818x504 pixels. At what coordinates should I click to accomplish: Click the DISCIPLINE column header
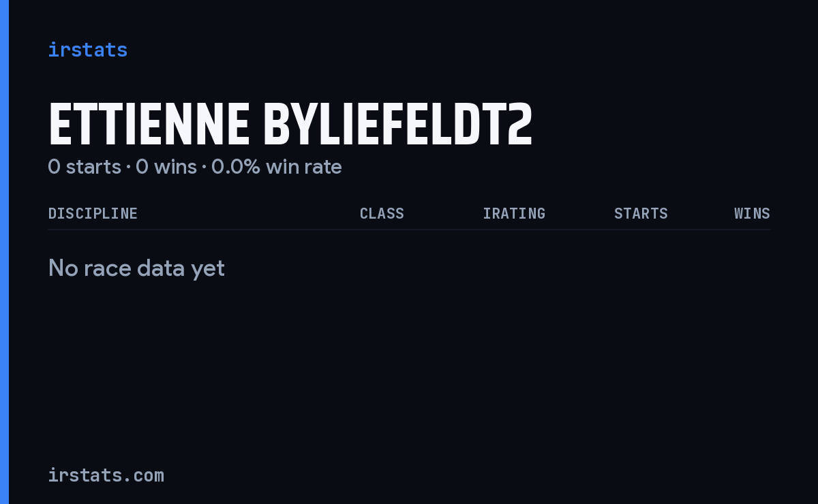pyautogui.click(x=93, y=213)
